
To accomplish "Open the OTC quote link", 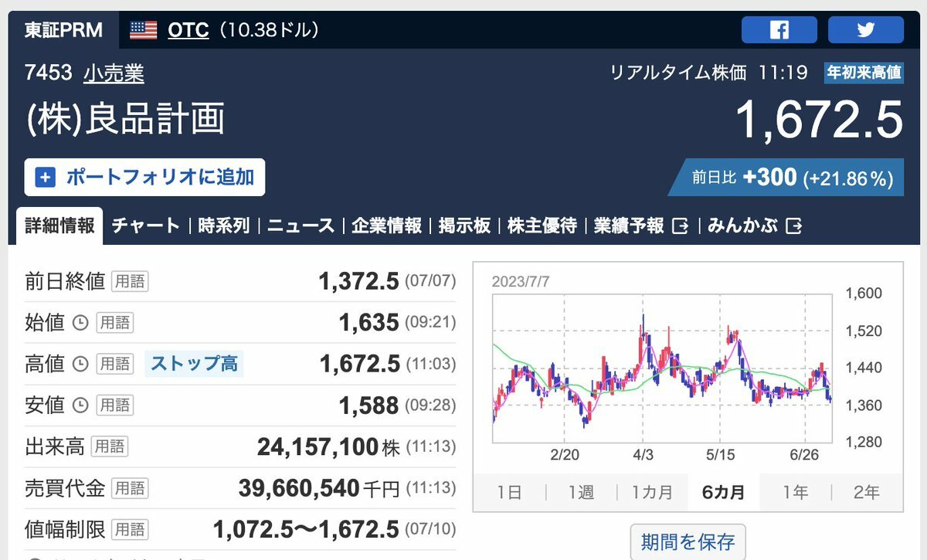I will [x=188, y=30].
